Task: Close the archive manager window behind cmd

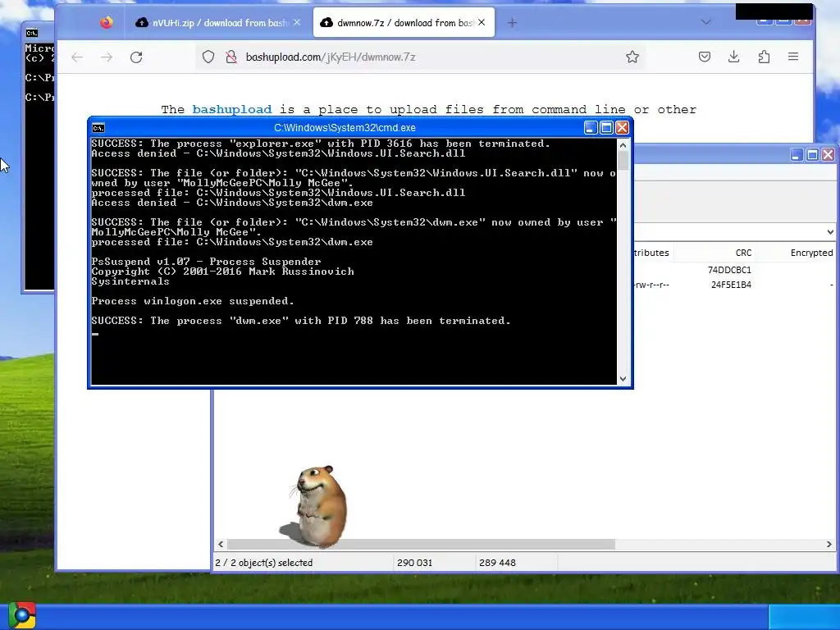Action: pos(828,155)
